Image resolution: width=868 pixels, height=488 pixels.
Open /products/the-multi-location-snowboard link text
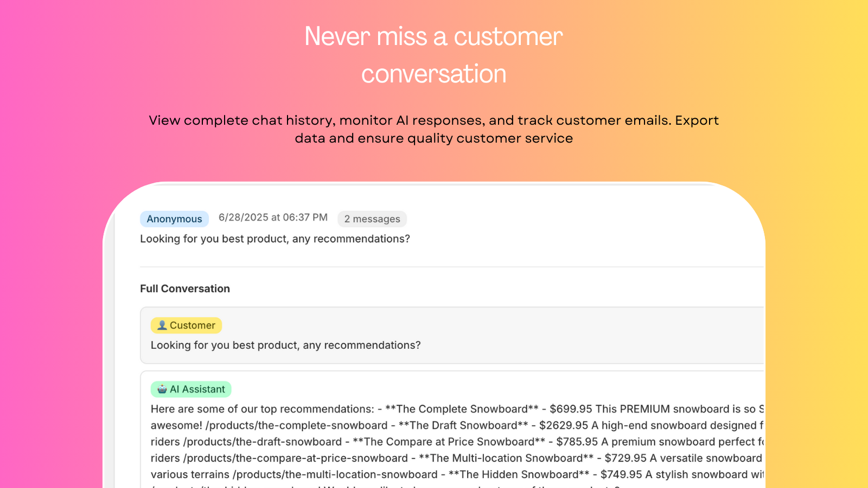(335, 474)
